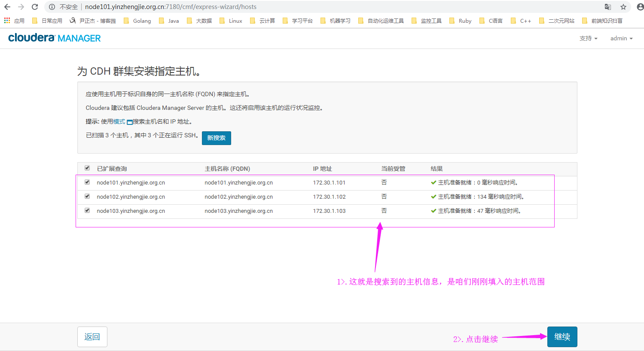Click green checkmark for node103 result
This screenshot has height=351, width=644.
433,211
